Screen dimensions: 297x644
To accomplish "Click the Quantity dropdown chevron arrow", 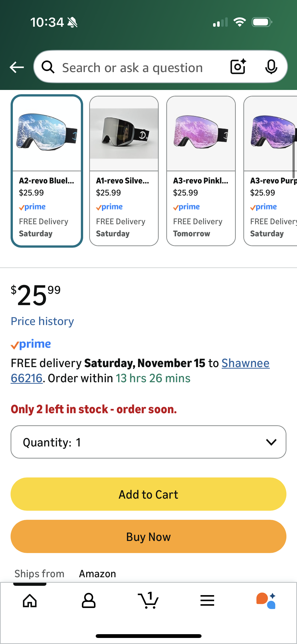I will [x=271, y=442].
